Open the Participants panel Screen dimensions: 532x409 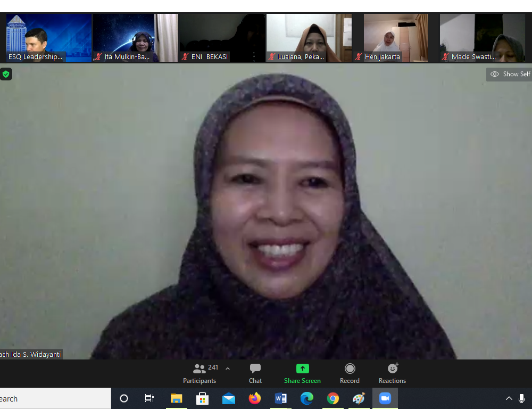[199, 373]
